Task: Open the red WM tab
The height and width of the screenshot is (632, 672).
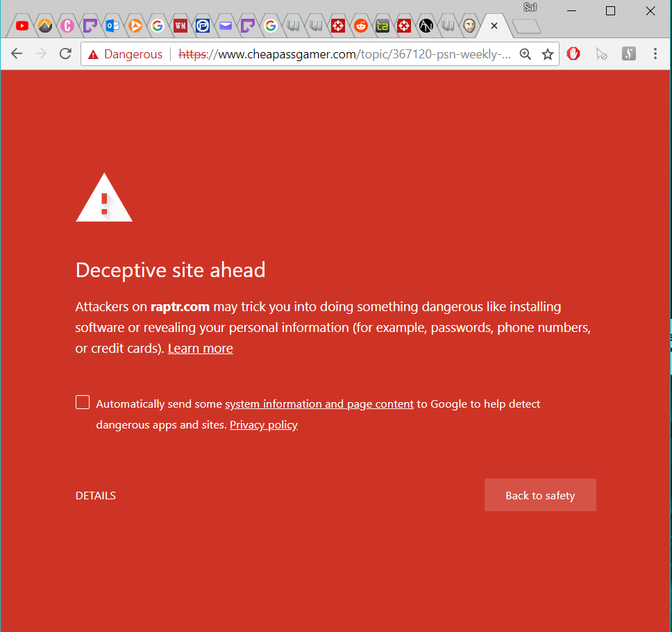Action: click(180, 26)
